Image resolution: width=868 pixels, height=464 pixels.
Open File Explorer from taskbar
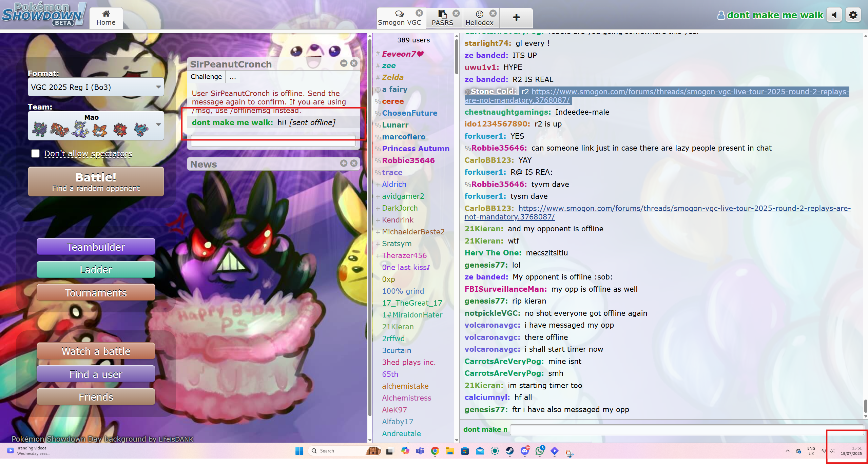(450, 451)
